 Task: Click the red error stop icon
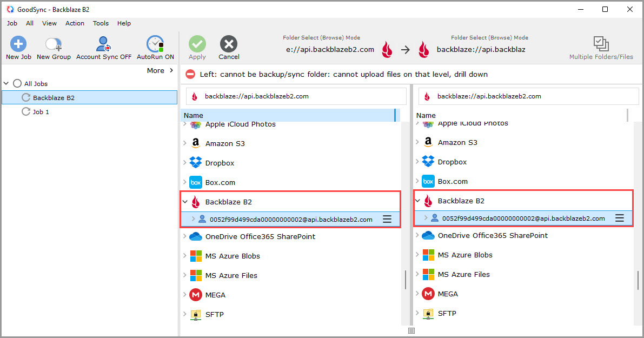(190, 74)
